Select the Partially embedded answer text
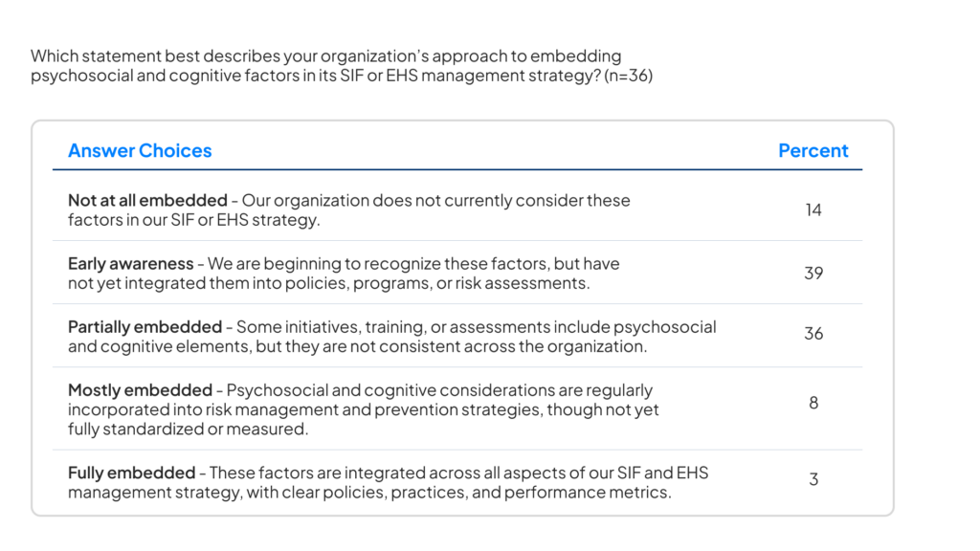Screen dimensions: 980x551 coord(391,336)
